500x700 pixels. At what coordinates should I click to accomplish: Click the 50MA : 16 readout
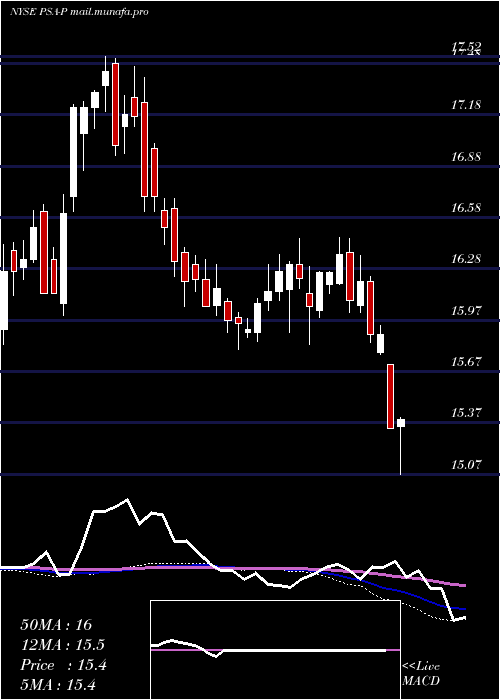click(56, 625)
